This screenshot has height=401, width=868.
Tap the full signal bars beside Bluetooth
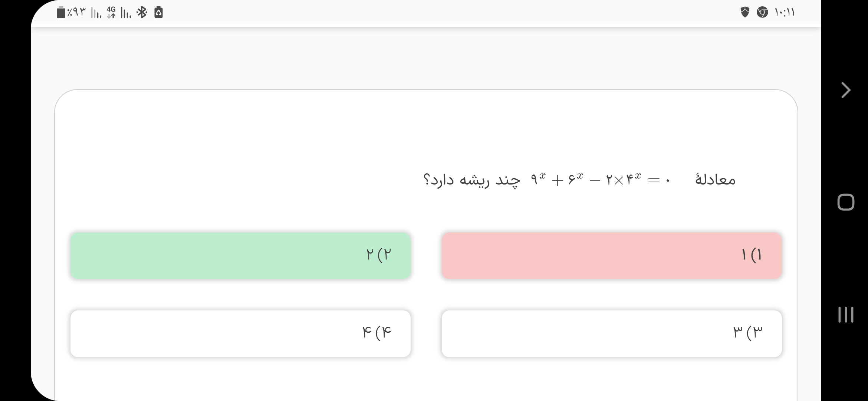pos(126,13)
